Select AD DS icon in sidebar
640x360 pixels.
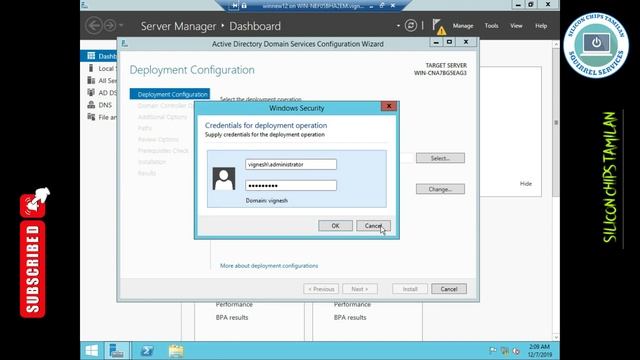91,93
